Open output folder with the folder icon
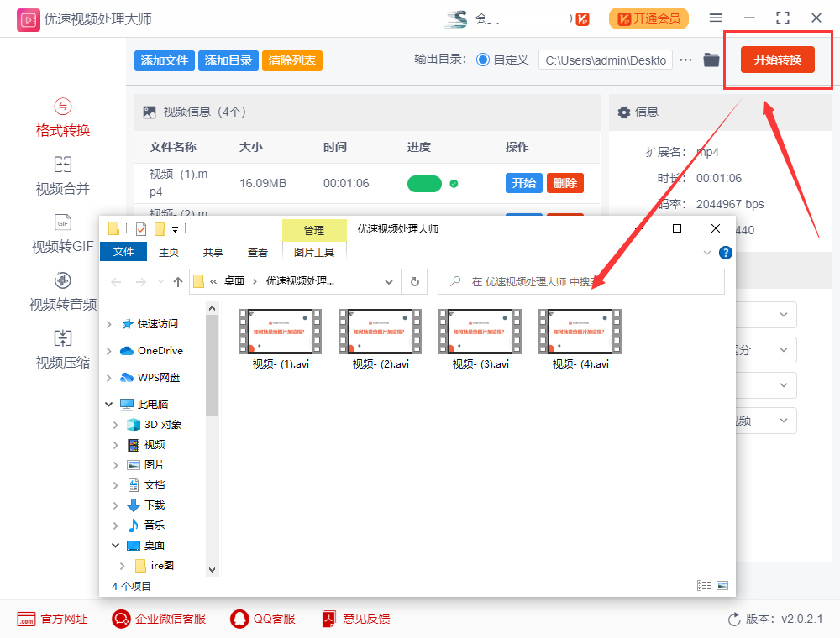This screenshot has width=840, height=638. (711, 60)
